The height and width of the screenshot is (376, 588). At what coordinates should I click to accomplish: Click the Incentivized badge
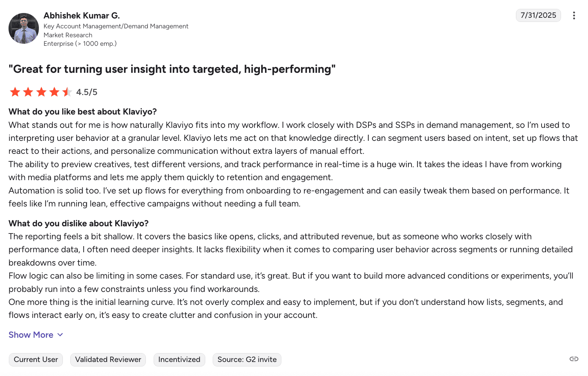click(179, 360)
